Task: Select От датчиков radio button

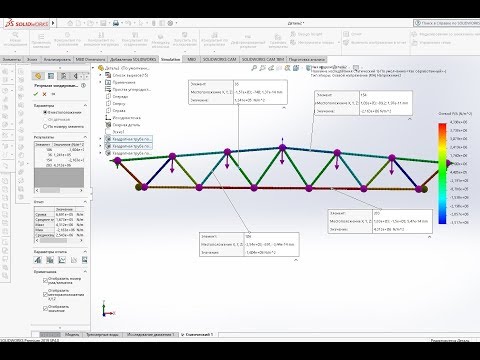Action: [x=45, y=119]
